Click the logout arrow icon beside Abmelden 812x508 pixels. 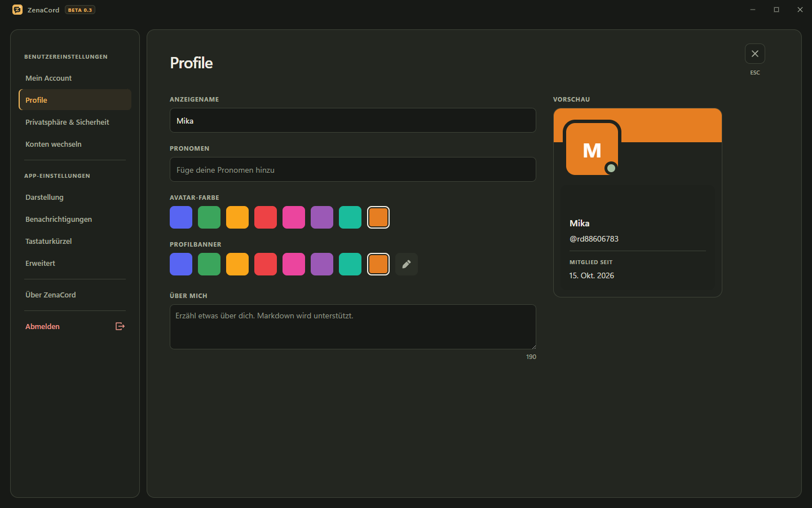click(x=120, y=326)
